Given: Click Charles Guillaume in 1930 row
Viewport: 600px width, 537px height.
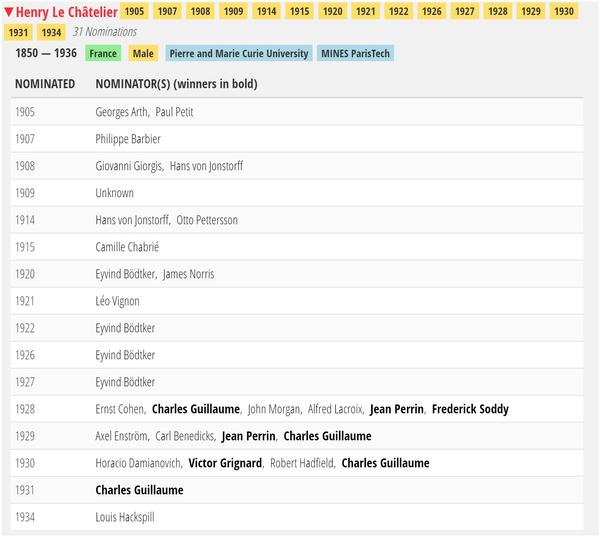Looking at the screenshot, I should [x=385, y=463].
